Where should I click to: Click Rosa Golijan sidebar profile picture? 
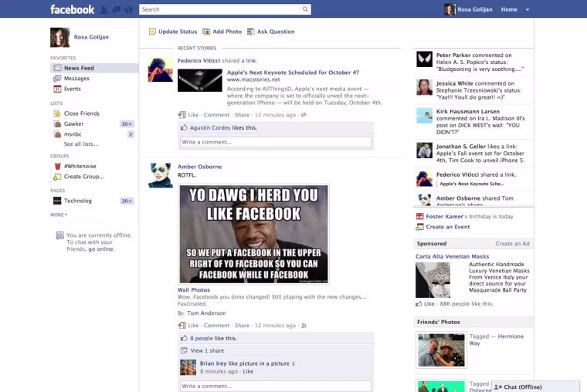pyautogui.click(x=60, y=37)
